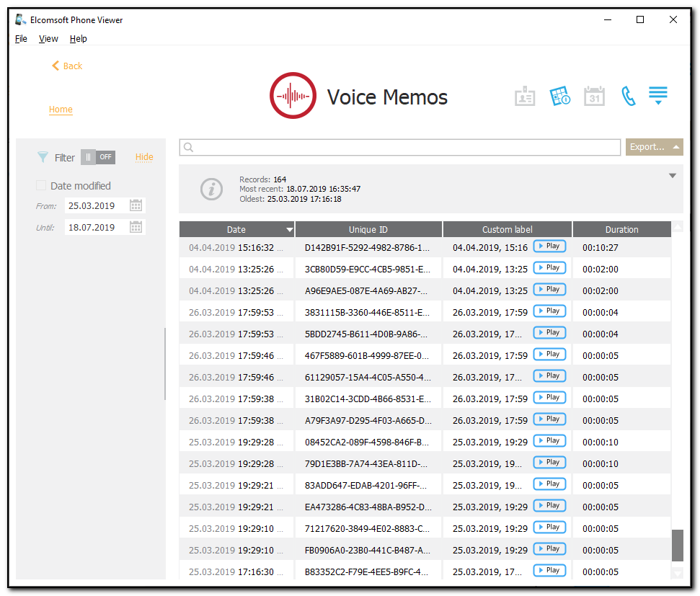The image size is (700, 596).
Task: Select the Filter funnel icon
Action: (x=42, y=157)
